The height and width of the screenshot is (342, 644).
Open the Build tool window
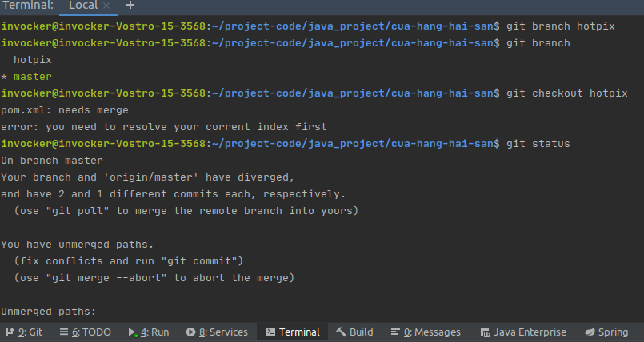click(354, 332)
